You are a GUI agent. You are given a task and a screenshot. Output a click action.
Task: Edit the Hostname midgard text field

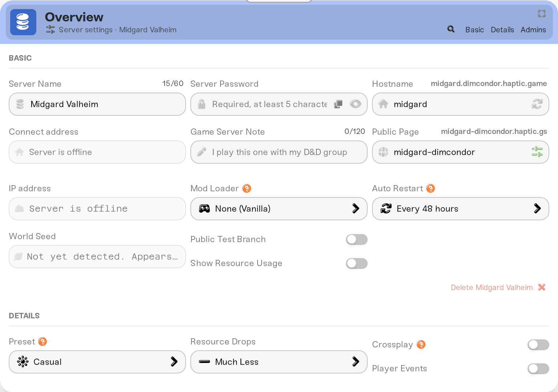pos(461,104)
